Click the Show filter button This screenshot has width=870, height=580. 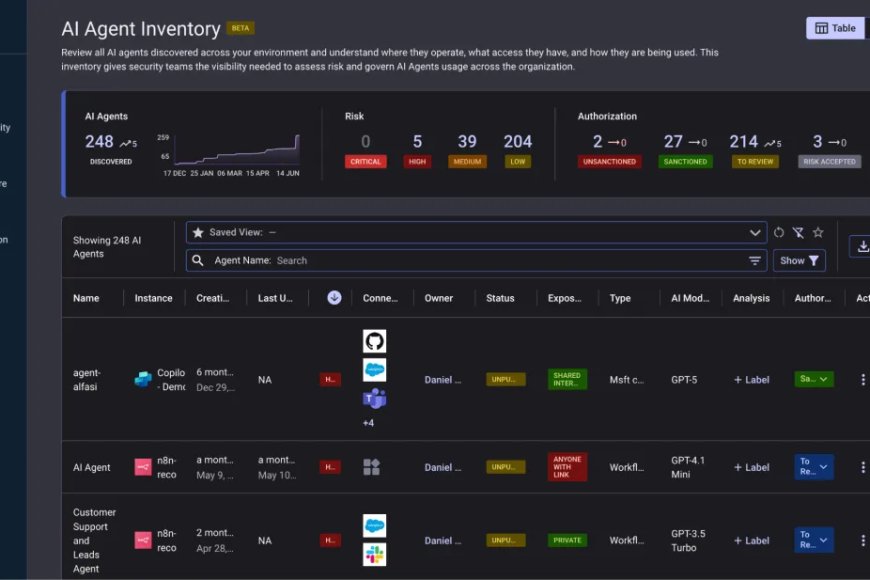tap(799, 260)
